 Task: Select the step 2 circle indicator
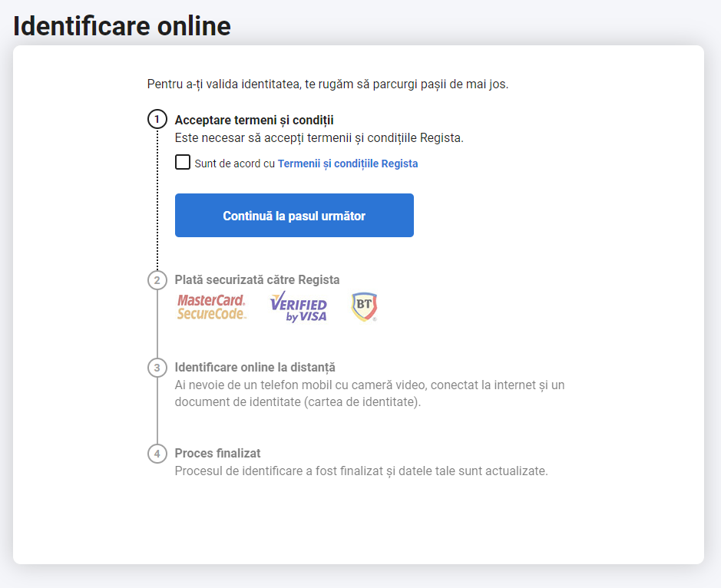[x=157, y=280]
